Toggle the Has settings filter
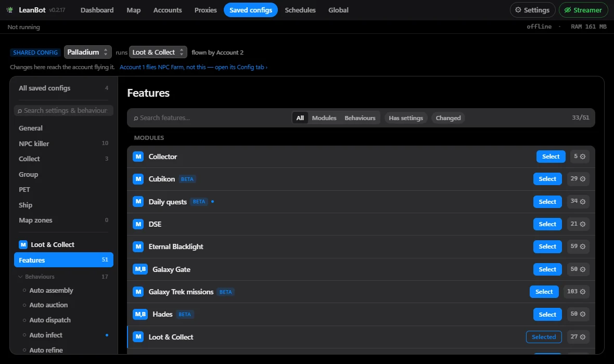The height and width of the screenshot is (364, 614). tap(406, 118)
